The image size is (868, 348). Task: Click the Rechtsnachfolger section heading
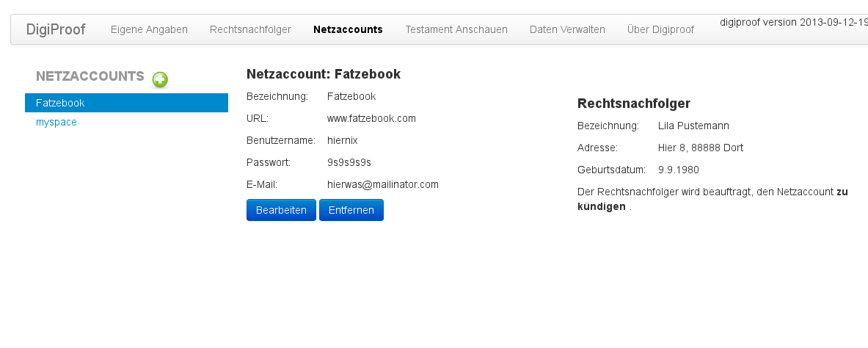[x=634, y=104]
